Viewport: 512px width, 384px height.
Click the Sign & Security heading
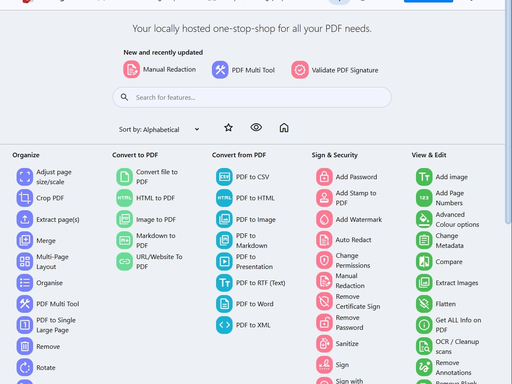334,155
